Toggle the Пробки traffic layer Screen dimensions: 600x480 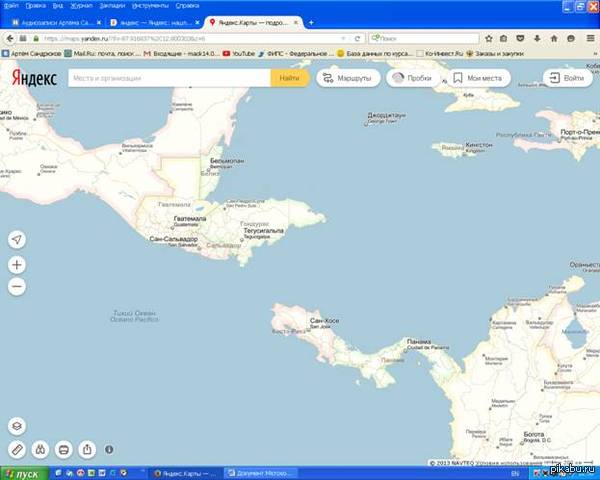(x=411, y=77)
